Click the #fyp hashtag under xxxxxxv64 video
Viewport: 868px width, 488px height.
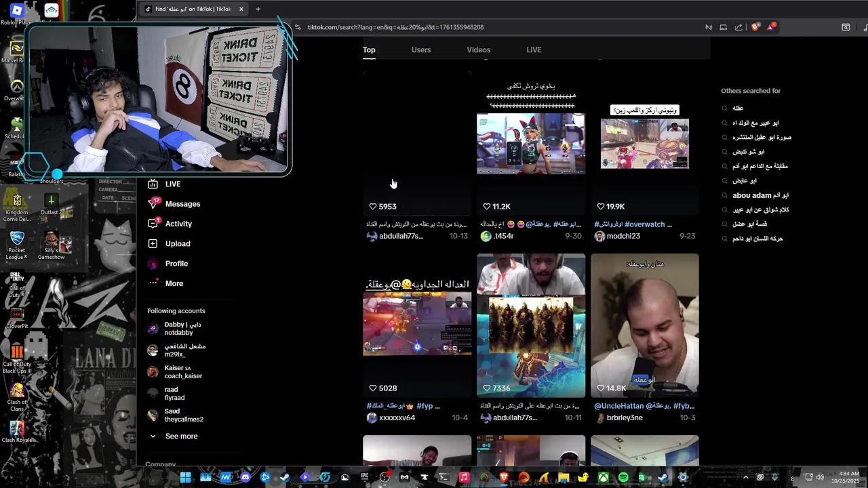click(425, 406)
